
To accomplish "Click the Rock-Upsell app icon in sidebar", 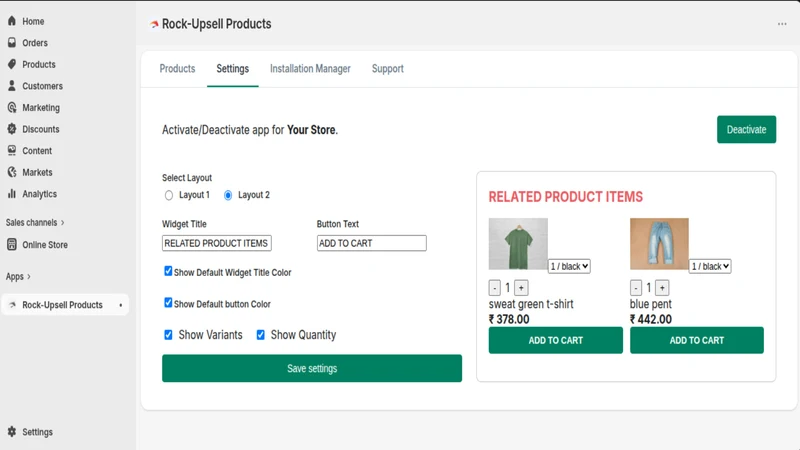I will point(12,305).
